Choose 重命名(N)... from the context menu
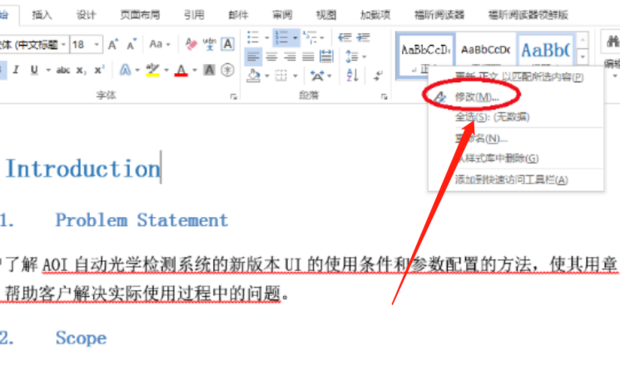 516,138
